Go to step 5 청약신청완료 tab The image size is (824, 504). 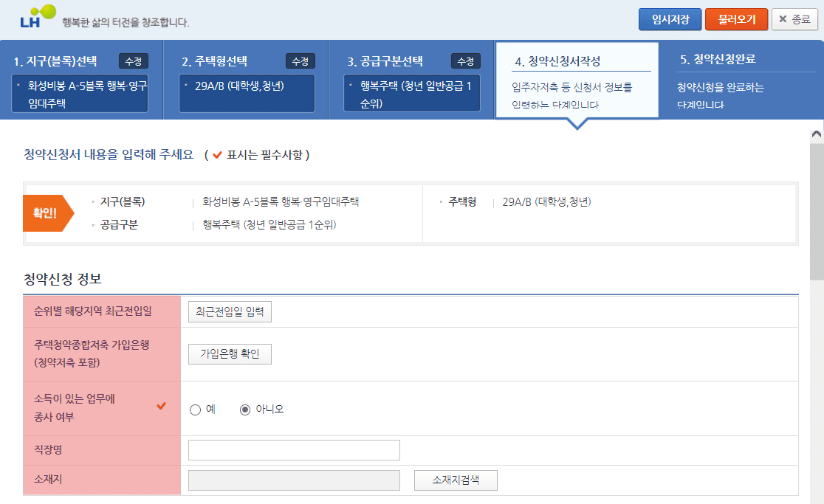coord(718,60)
